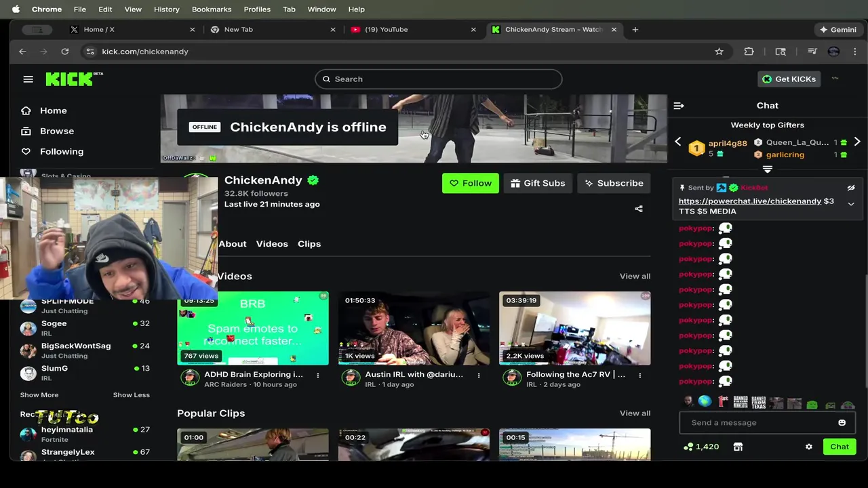868x488 pixels.
Task: Subscribe to ChickenAndy
Action: coord(614,183)
